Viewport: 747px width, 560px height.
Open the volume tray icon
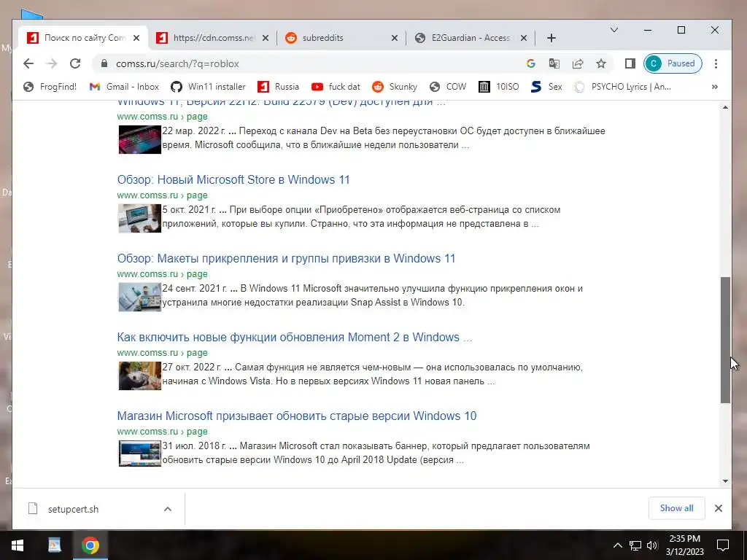click(652, 545)
